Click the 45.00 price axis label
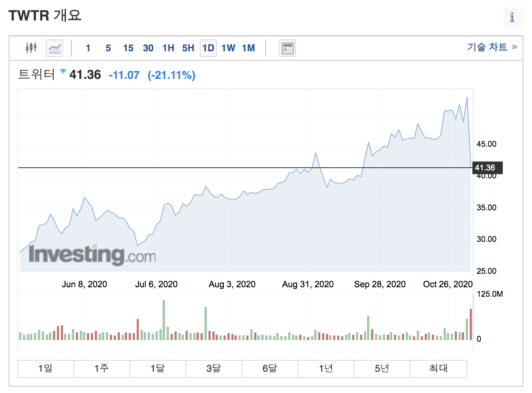The width and height of the screenshot is (532, 393). (x=487, y=144)
